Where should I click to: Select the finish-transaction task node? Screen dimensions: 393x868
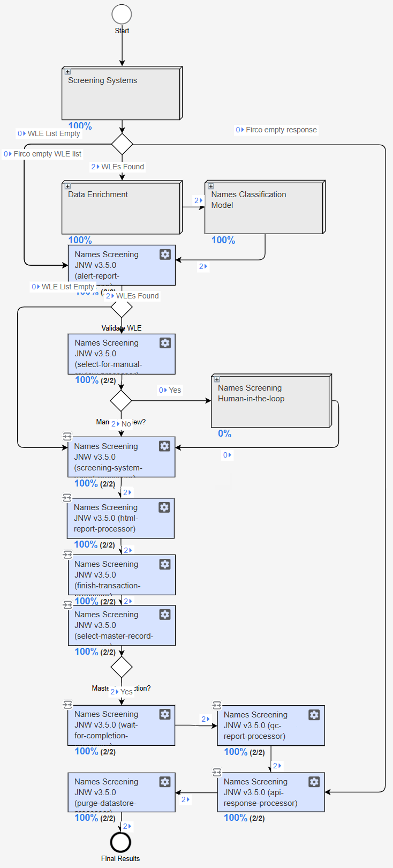tap(122, 575)
